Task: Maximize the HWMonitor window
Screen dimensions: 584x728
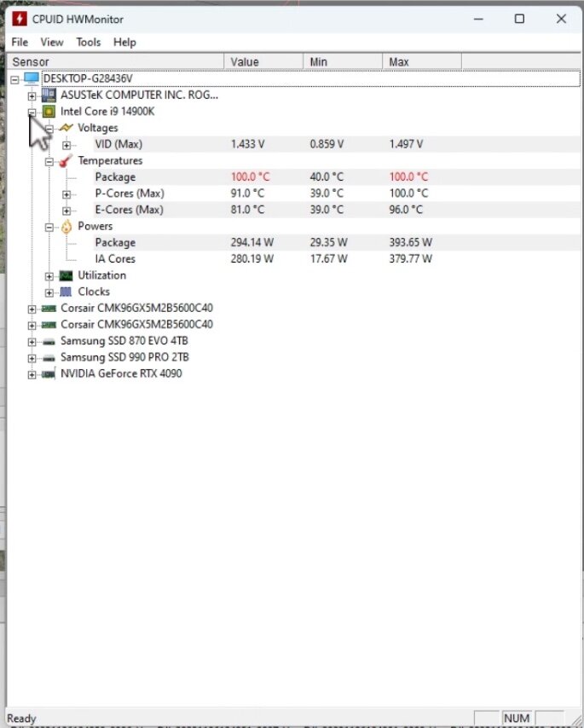Action: click(519, 19)
